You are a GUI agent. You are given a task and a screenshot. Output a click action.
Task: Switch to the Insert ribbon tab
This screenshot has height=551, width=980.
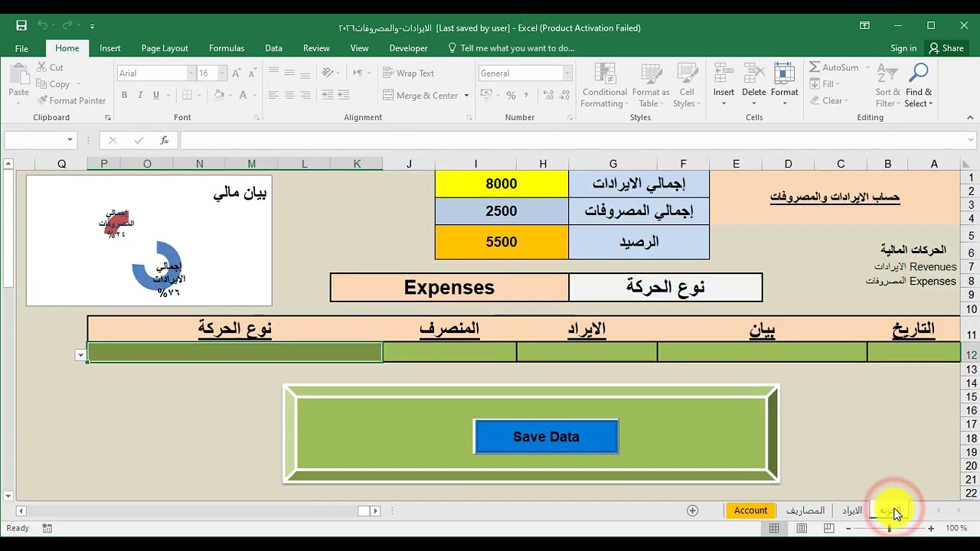[110, 48]
